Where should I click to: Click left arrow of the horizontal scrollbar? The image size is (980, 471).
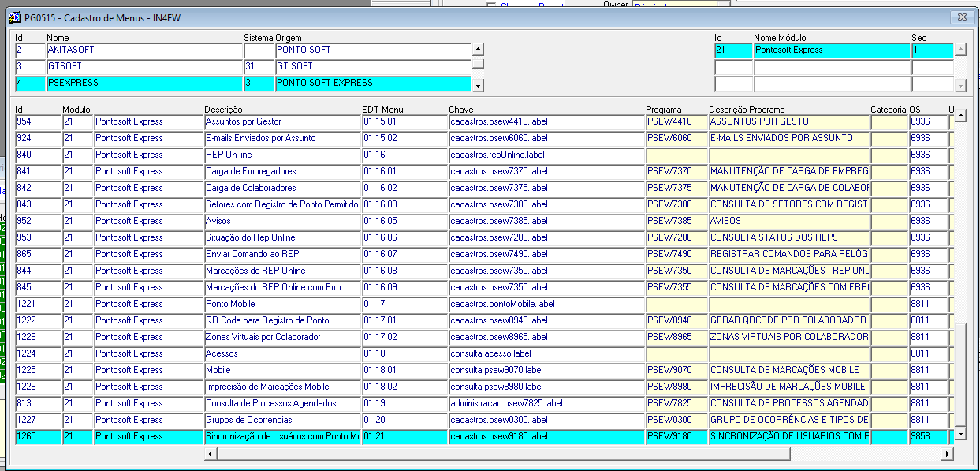point(211,454)
